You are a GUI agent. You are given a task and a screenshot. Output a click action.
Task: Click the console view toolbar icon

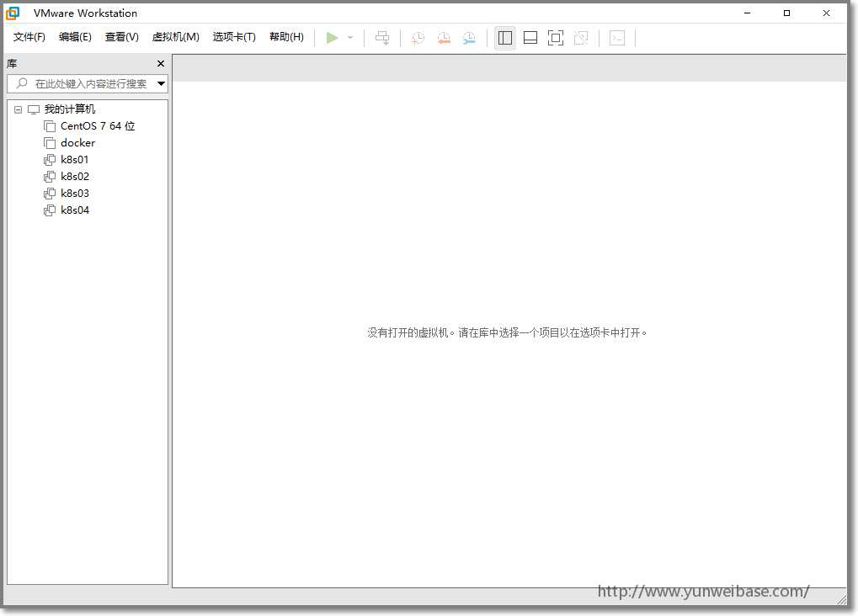(x=617, y=38)
